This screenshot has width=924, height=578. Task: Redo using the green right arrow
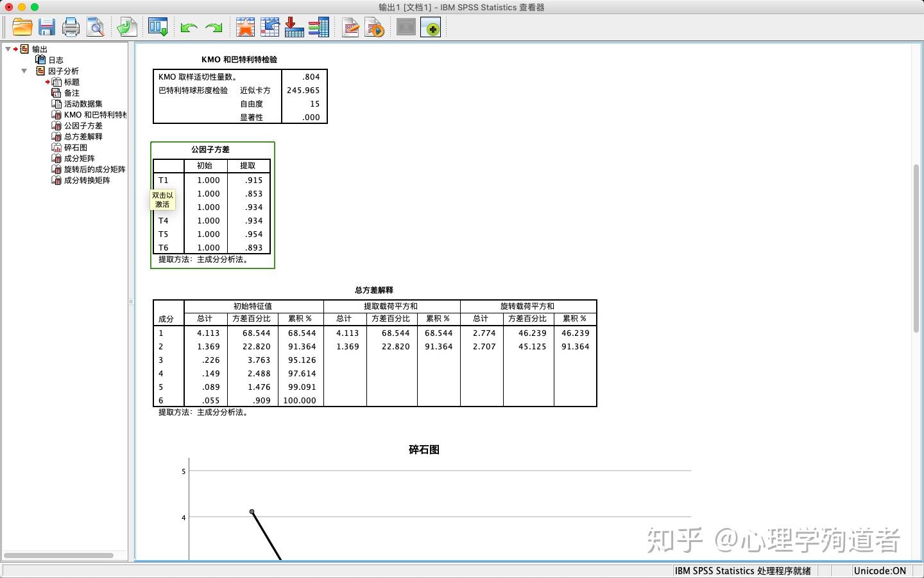click(214, 28)
